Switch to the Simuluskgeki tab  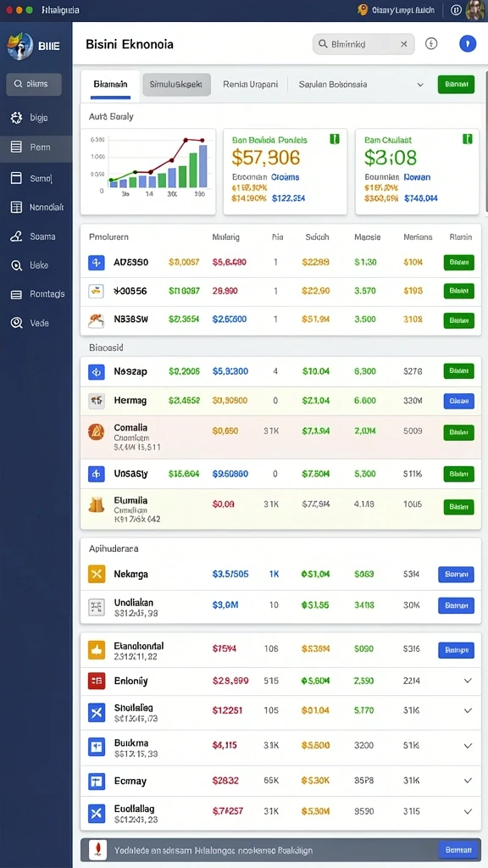pyautogui.click(x=176, y=85)
